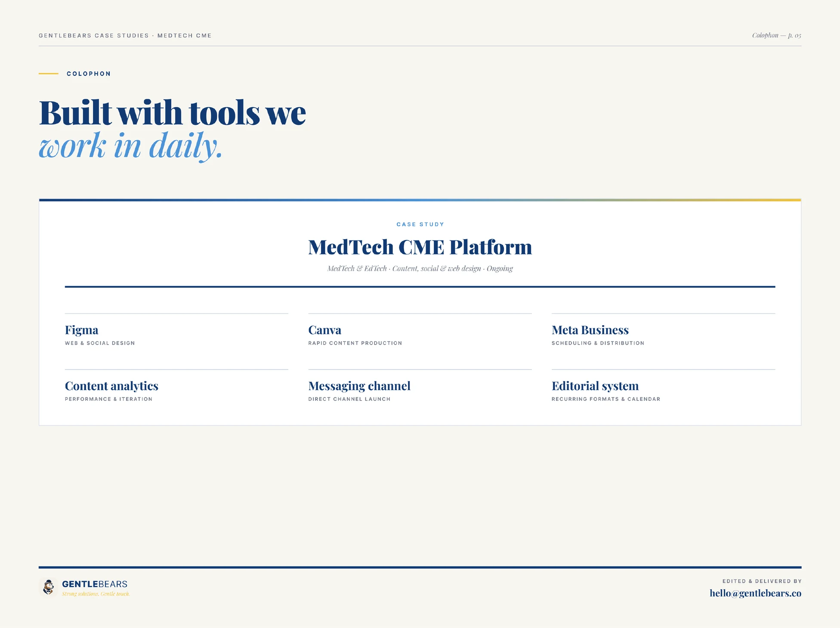The width and height of the screenshot is (840, 628).
Task: Select the Messaging channel heading
Action: (359, 386)
